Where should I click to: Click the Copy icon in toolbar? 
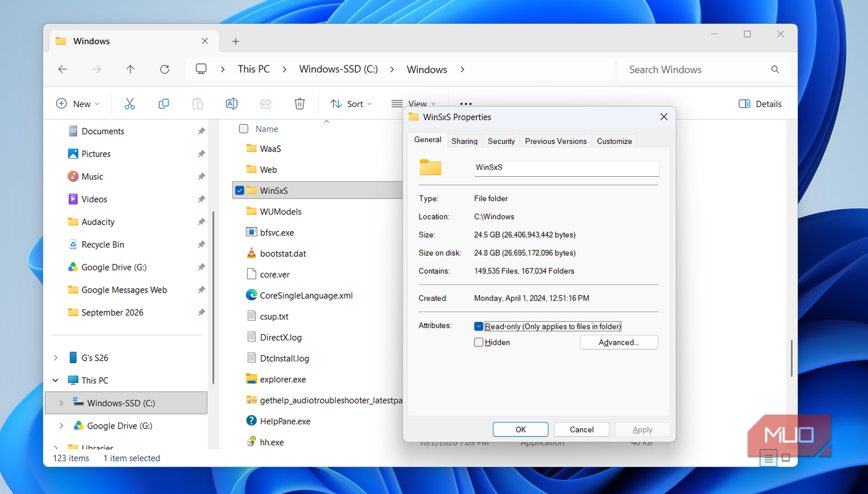pyautogui.click(x=163, y=104)
